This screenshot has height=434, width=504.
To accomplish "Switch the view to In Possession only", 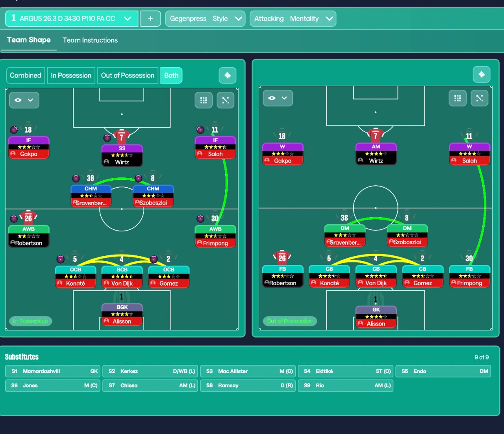I will pos(71,76).
